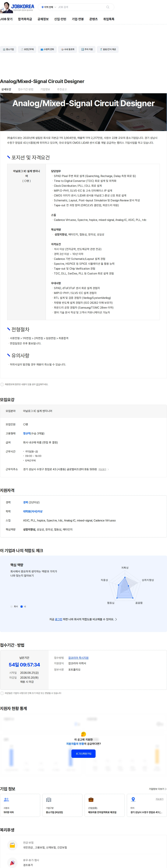167x868 pixels.
Task: Click the 문의 link for incorrect posting info
Action: (x=38, y=384)
